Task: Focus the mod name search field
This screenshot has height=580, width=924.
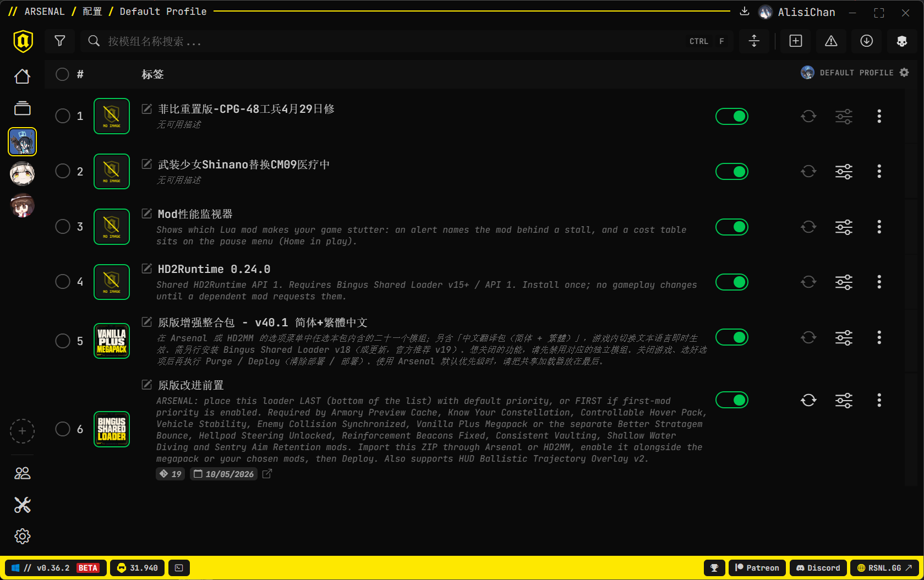Action: pos(407,41)
